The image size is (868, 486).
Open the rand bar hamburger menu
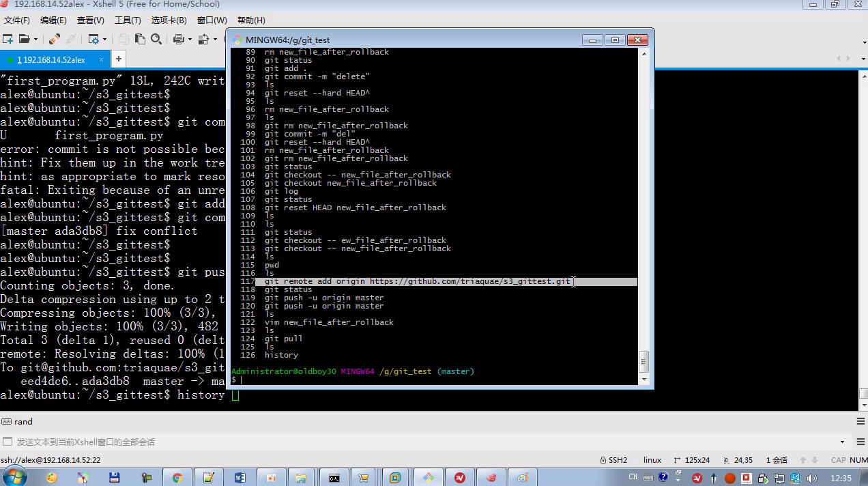[860, 421]
